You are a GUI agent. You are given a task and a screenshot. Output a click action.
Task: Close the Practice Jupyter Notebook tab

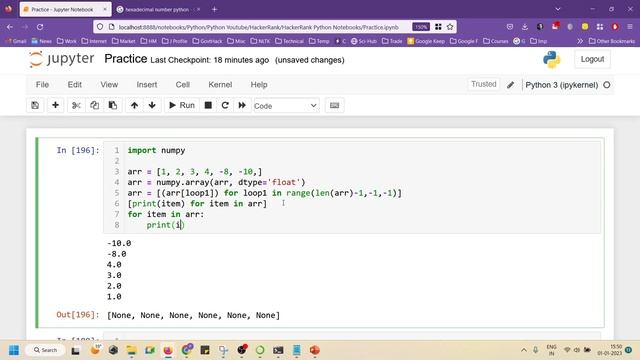pyautogui.click(x=104, y=9)
